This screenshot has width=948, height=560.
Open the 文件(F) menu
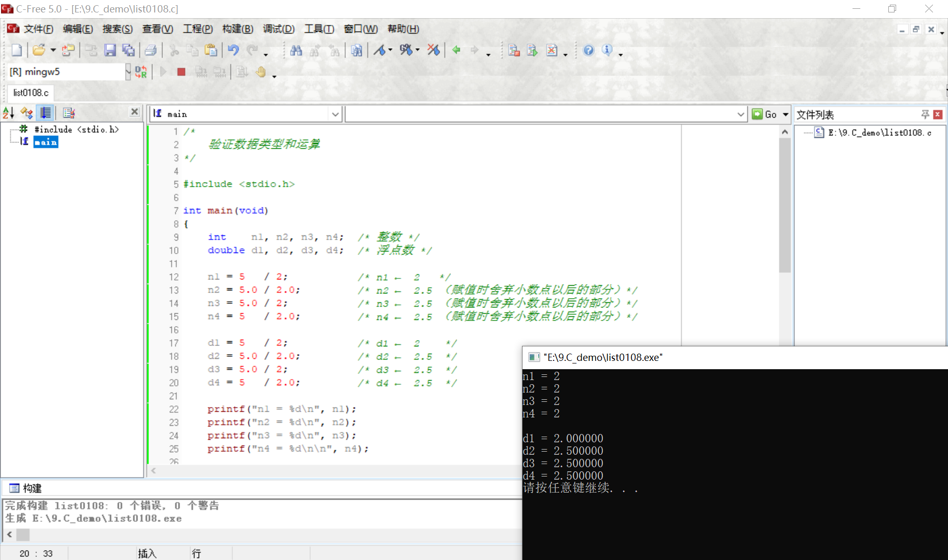(x=38, y=29)
